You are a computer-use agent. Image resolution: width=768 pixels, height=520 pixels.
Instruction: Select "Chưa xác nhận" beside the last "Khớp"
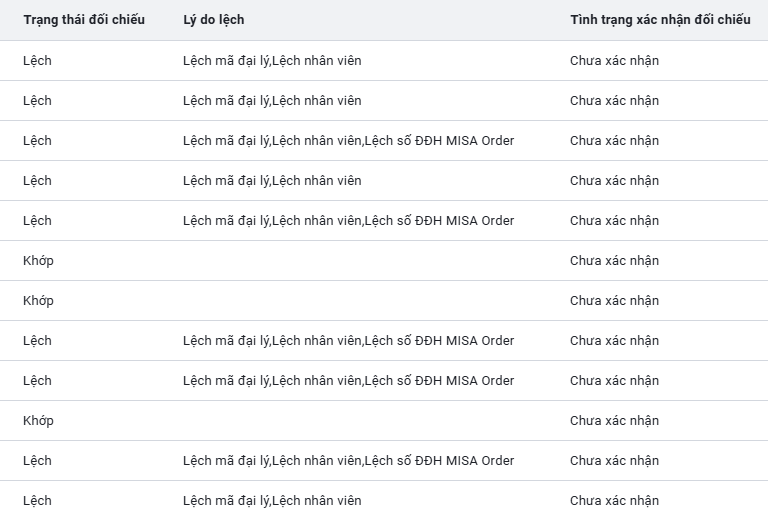point(614,420)
